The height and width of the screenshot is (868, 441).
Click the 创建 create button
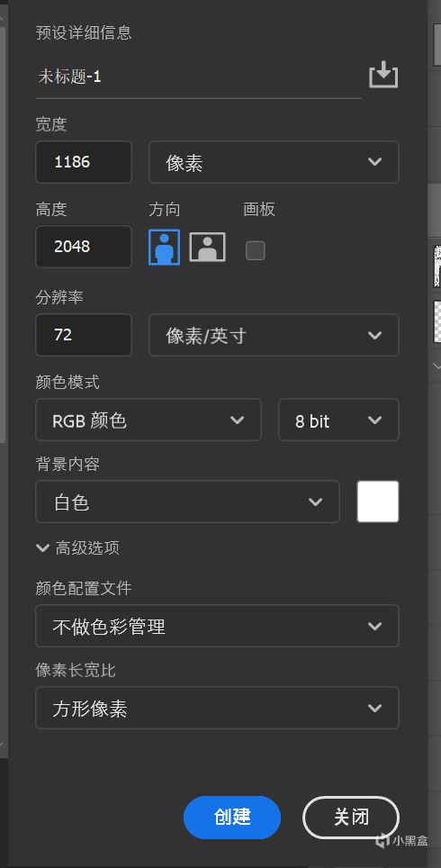(232, 817)
